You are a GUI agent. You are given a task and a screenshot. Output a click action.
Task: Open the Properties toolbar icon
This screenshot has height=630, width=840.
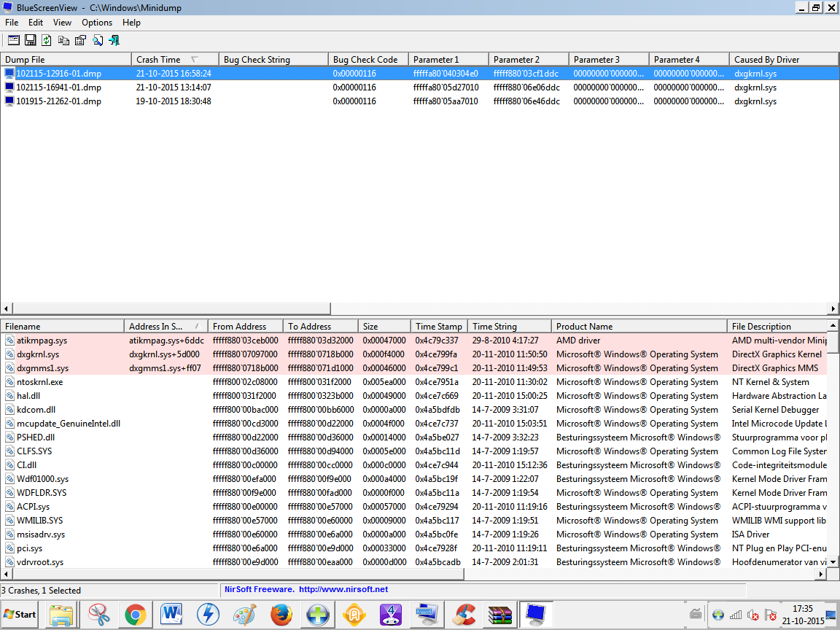pyautogui.click(x=80, y=40)
